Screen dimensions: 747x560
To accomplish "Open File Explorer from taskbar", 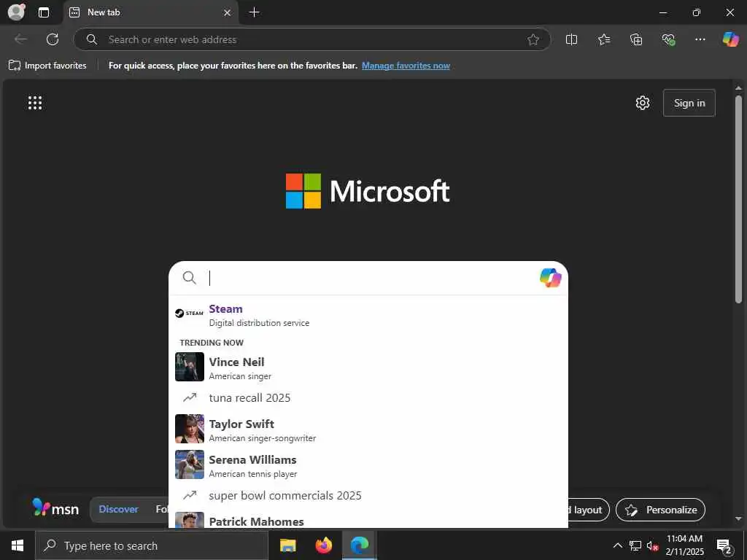I will pos(287,545).
